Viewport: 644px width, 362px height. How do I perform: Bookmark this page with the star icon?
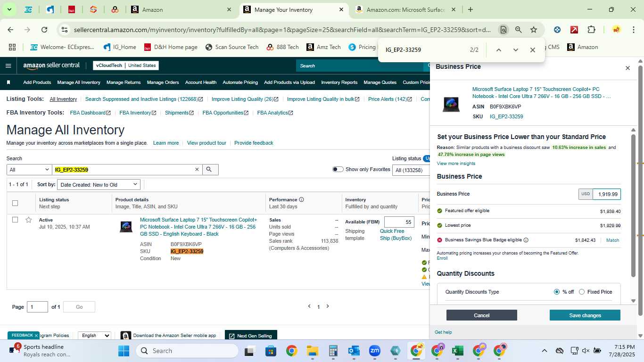click(534, 30)
